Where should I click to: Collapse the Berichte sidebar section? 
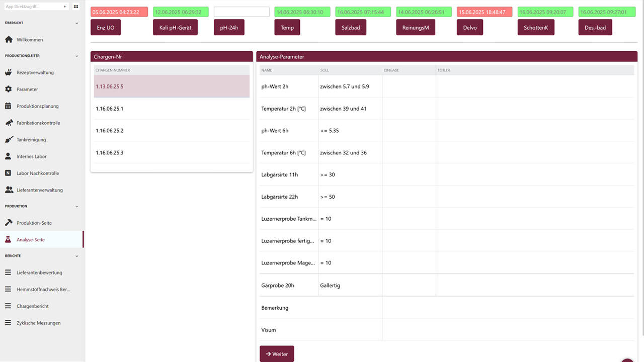pos(76,256)
